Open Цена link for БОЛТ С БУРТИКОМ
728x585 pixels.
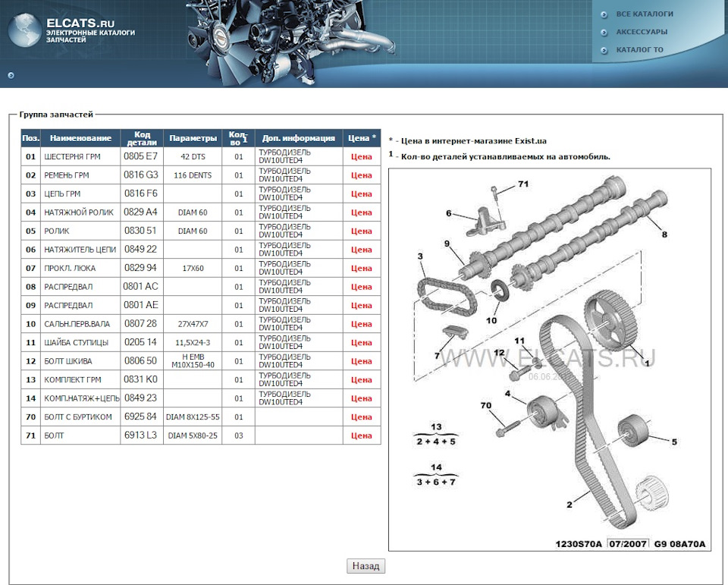[x=361, y=417]
